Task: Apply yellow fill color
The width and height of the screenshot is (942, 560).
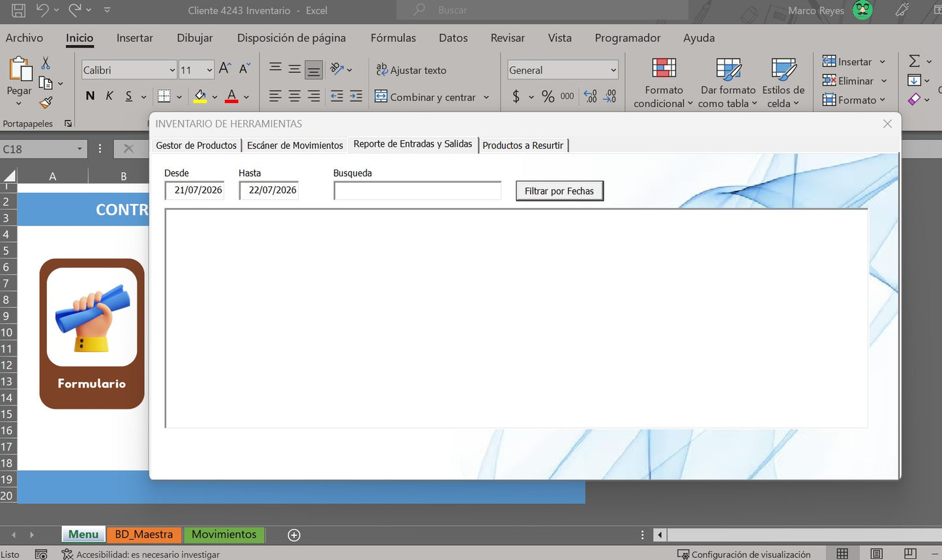Action: click(200, 96)
